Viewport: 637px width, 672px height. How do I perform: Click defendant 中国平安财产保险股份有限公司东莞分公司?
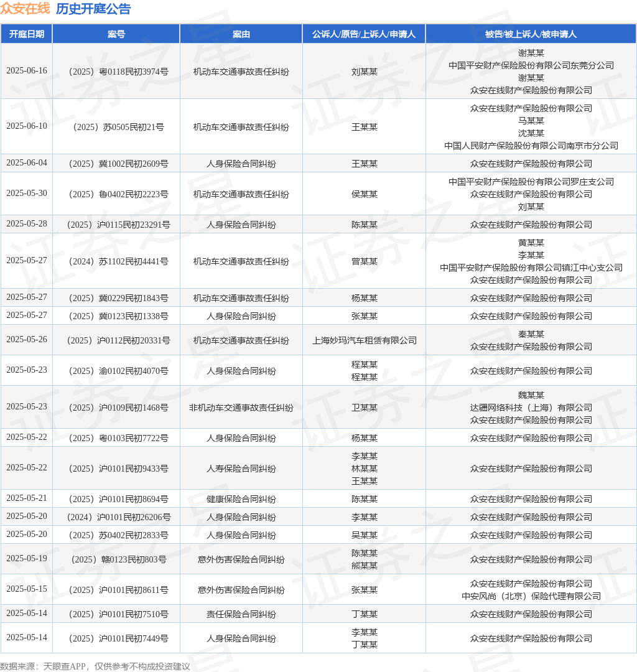tap(531, 65)
